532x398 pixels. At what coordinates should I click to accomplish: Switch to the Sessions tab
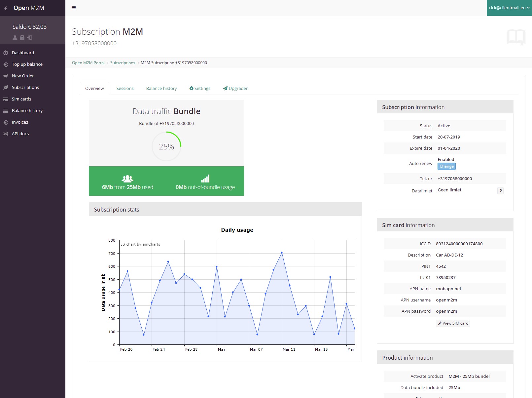tap(125, 88)
